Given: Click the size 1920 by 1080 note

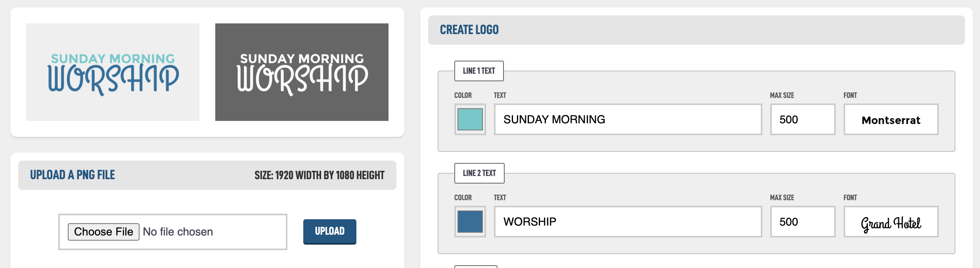Looking at the screenshot, I should (x=320, y=175).
